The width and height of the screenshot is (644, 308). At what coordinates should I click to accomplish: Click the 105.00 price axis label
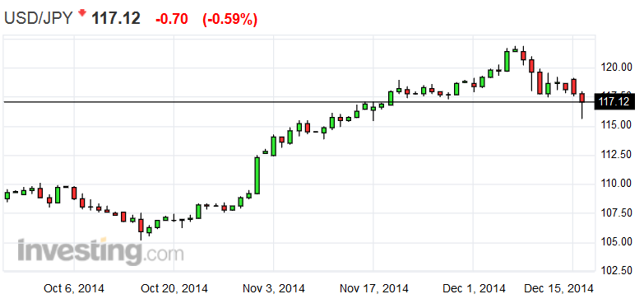[x=616, y=242]
